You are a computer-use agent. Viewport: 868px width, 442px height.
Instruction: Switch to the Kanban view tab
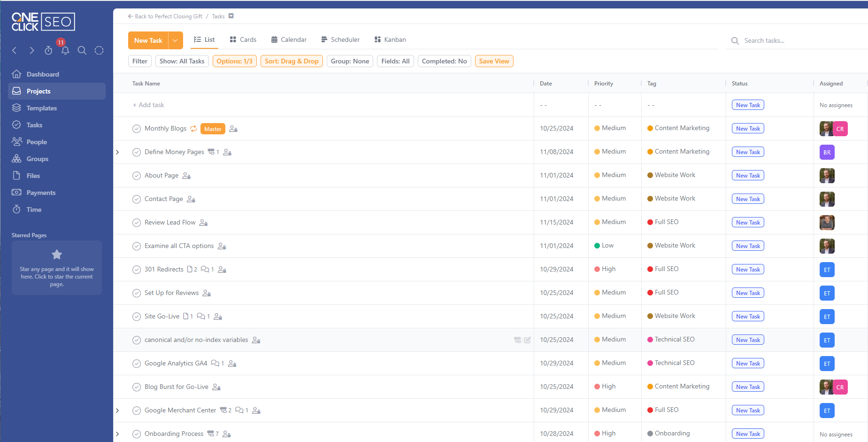point(390,40)
